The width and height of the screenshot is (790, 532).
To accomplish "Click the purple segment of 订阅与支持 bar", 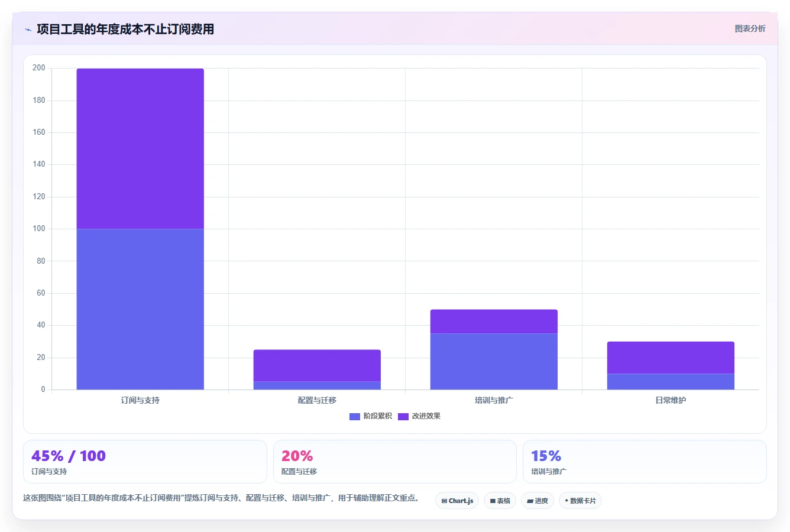I will click(140, 148).
